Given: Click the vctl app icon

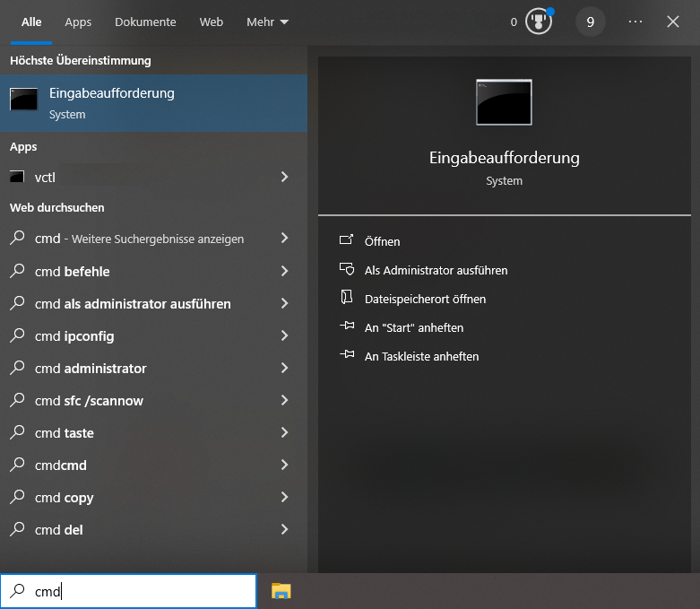Looking at the screenshot, I should coord(17,178).
